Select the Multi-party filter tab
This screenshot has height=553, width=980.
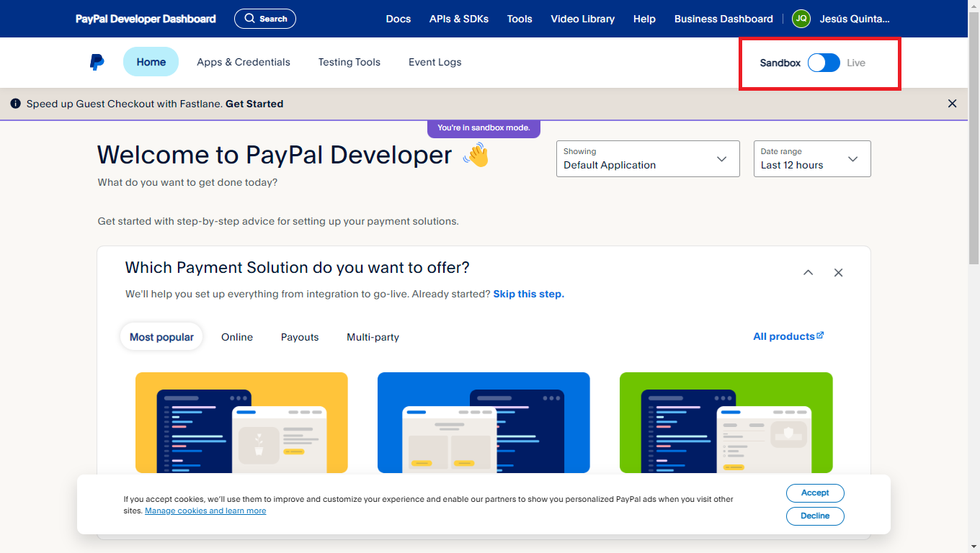pos(373,337)
